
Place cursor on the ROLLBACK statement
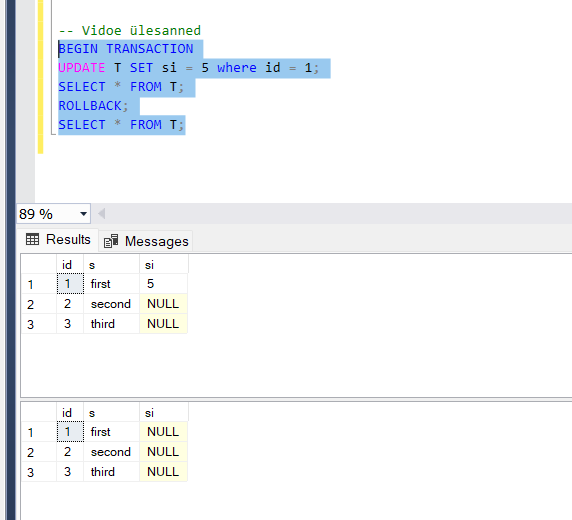tap(93, 106)
